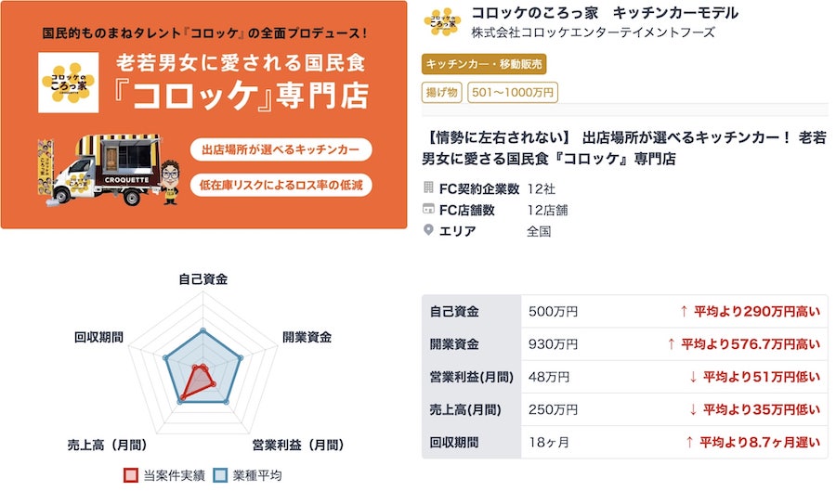Select the キッチンカー・移動販売 category tag
Screen dimensions: 836x504
[x=484, y=64]
